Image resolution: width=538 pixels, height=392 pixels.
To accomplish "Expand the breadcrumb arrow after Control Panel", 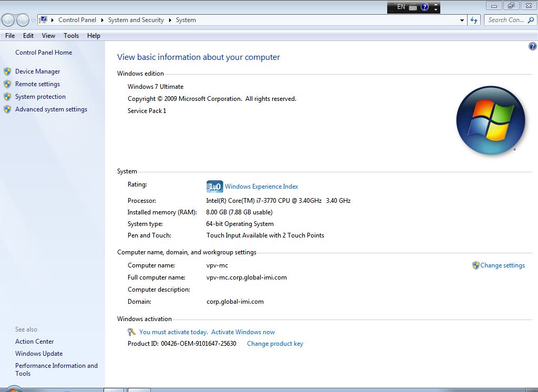I will click(102, 20).
